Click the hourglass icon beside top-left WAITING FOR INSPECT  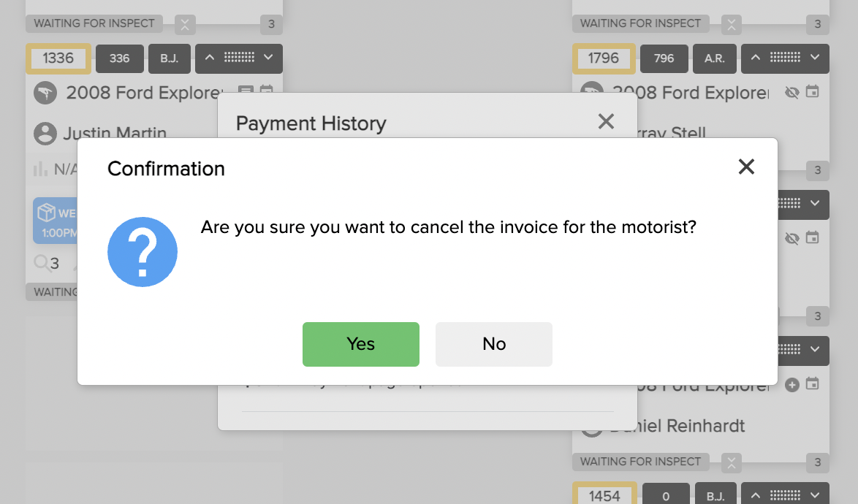pos(185,25)
